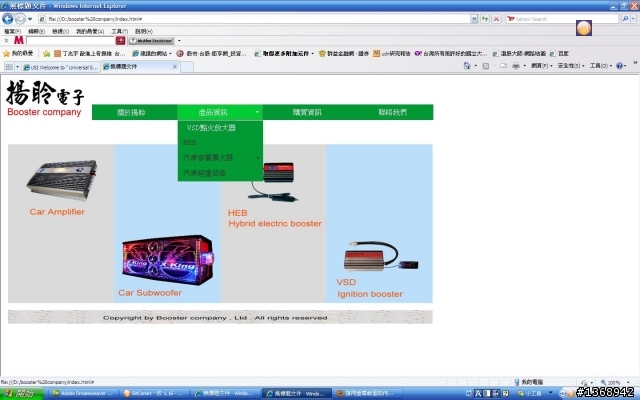Open the udn研究報告 favorites link
This screenshot has height=400, width=640.
(392, 53)
